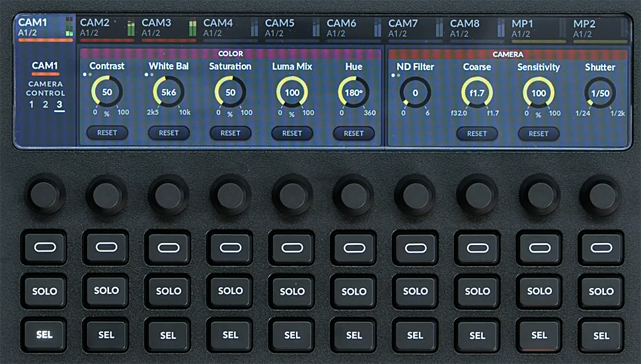Viewport: 641px width, 364px height.
Task: Select the MP1 channel tab
Action: point(539,30)
